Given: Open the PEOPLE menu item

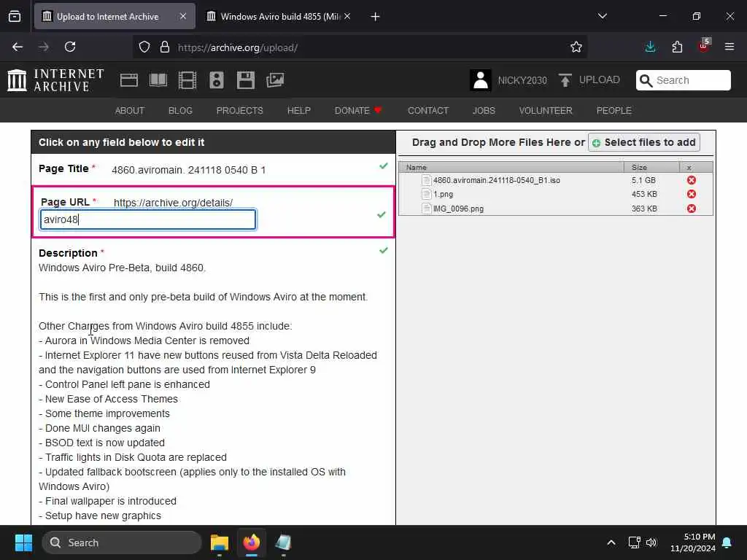Looking at the screenshot, I should (x=614, y=111).
